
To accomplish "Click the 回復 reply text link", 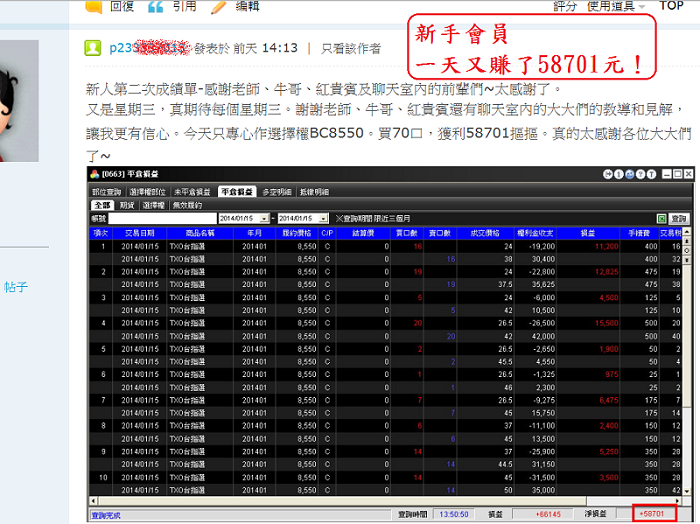I will (x=122, y=6).
